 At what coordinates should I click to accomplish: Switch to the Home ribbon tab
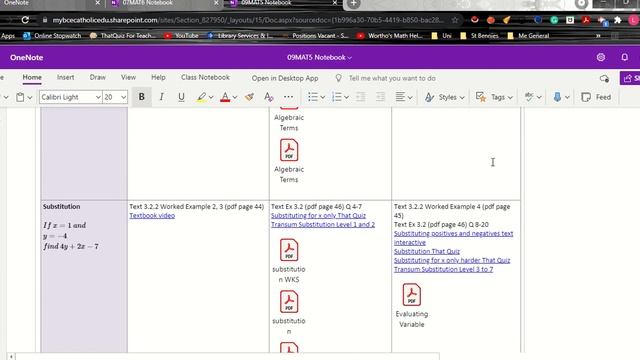(x=32, y=77)
